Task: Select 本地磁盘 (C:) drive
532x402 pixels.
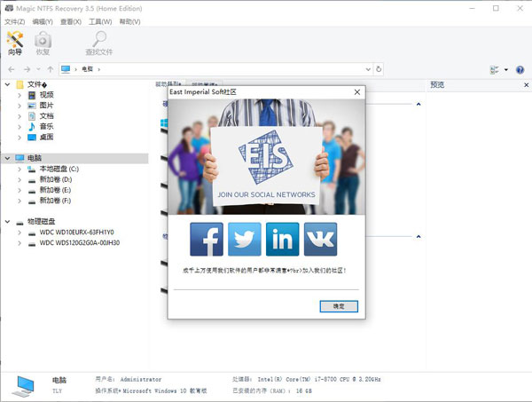Action: point(59,169)
